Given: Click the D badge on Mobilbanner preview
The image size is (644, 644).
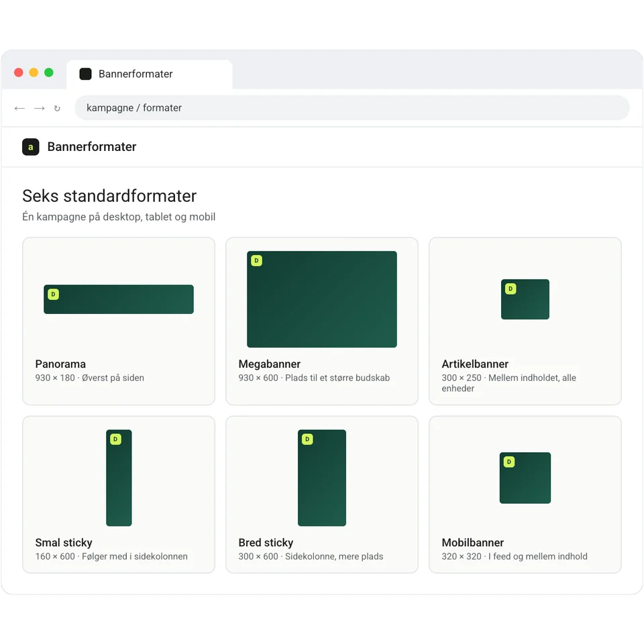Looking at the screenshot, I should coord(509,462).
